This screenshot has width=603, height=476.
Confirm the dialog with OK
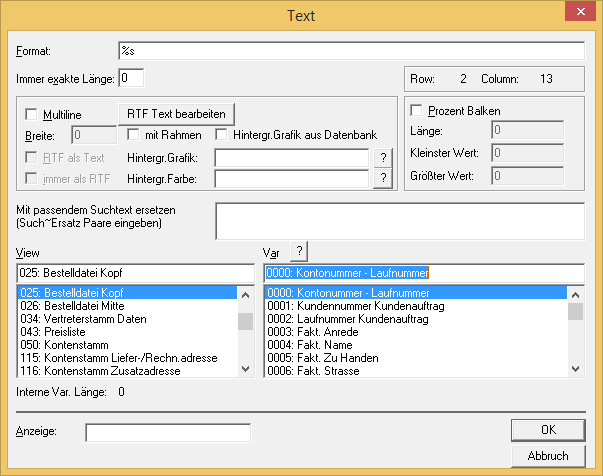[547, 430]
